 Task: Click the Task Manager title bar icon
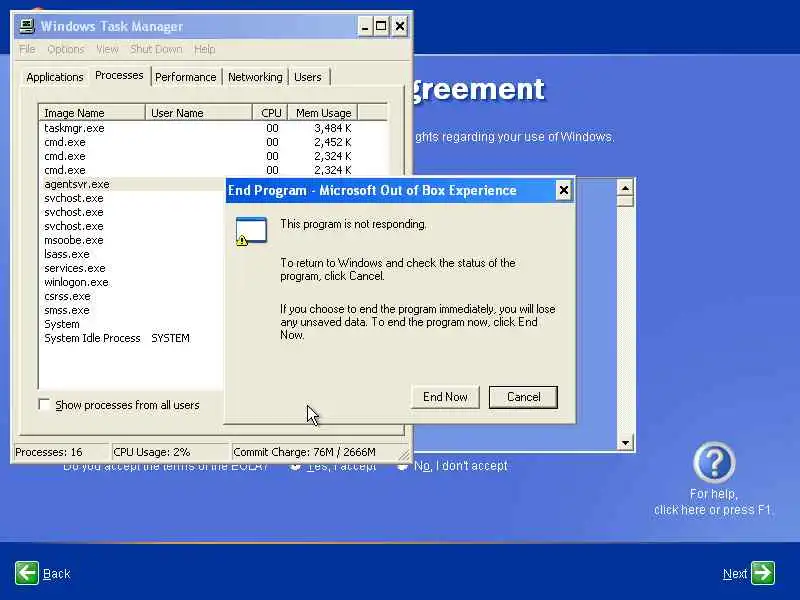[x=27, y=26]
